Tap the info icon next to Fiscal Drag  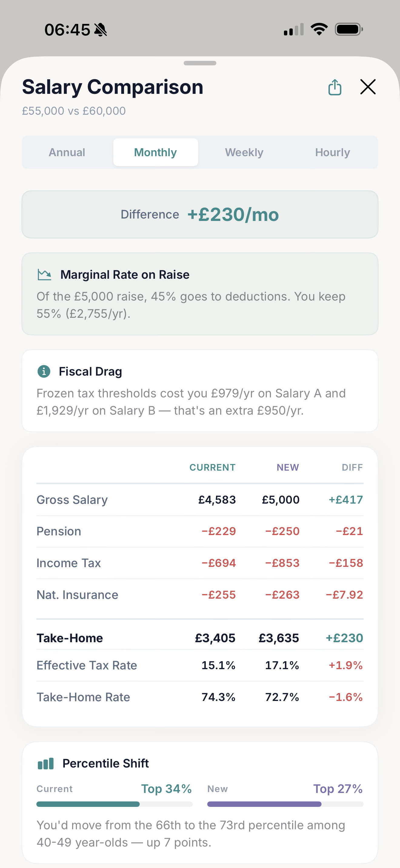(44, 371)
